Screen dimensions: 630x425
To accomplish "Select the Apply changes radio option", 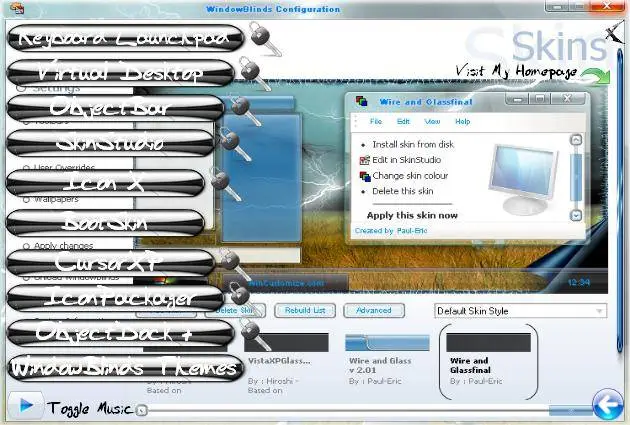I will coord(27,246).
